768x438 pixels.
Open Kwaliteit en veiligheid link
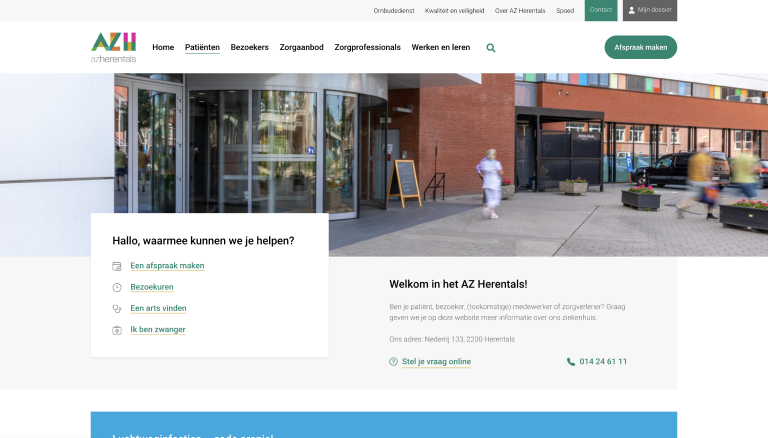pyautogui.click(x=455, y=10)
